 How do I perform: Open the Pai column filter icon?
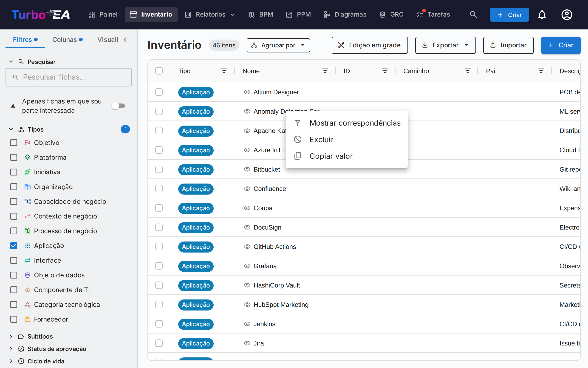[541, 71]
